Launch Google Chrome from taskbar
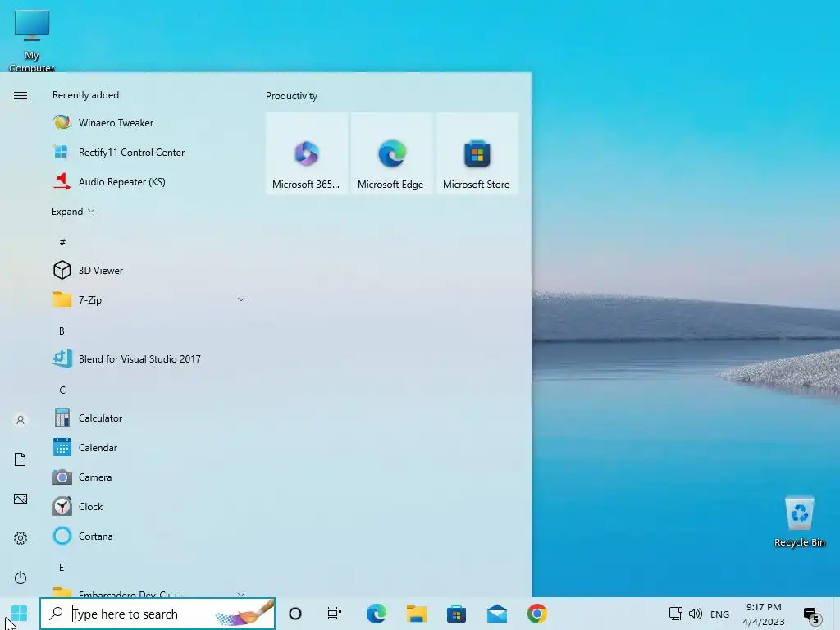This screenshot has height=630, width=840. pos(536,614)
